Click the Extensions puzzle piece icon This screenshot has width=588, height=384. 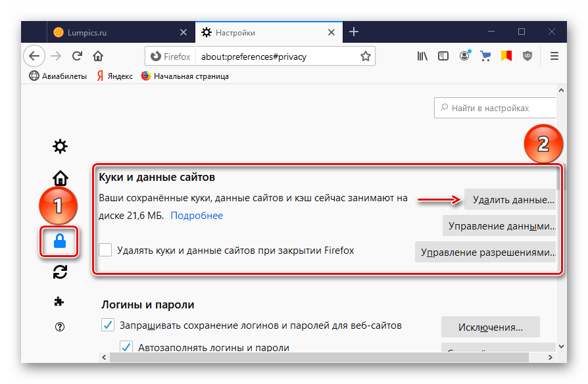click(x=60, y=301)
